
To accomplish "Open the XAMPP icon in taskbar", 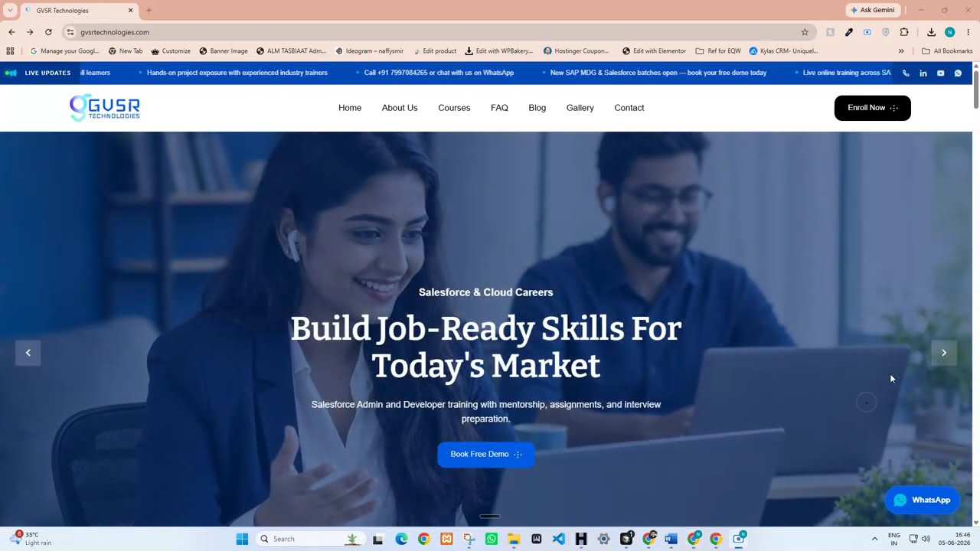I will coord(446,539).
